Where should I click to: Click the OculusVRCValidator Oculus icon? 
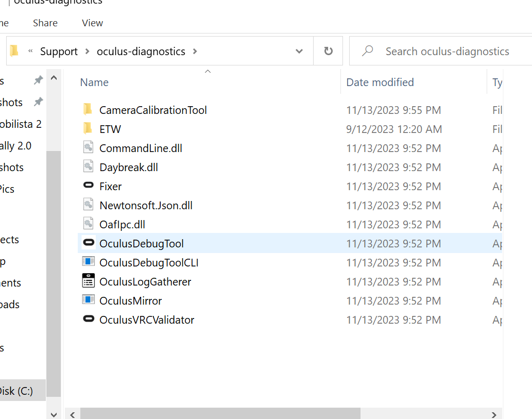pos(89,319)
